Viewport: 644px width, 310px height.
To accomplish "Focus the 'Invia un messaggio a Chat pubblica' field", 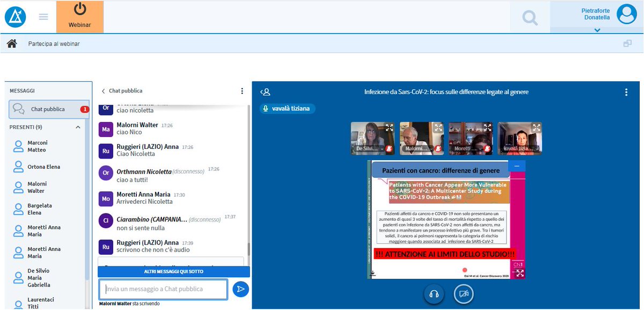I will (x=163, y=289).
